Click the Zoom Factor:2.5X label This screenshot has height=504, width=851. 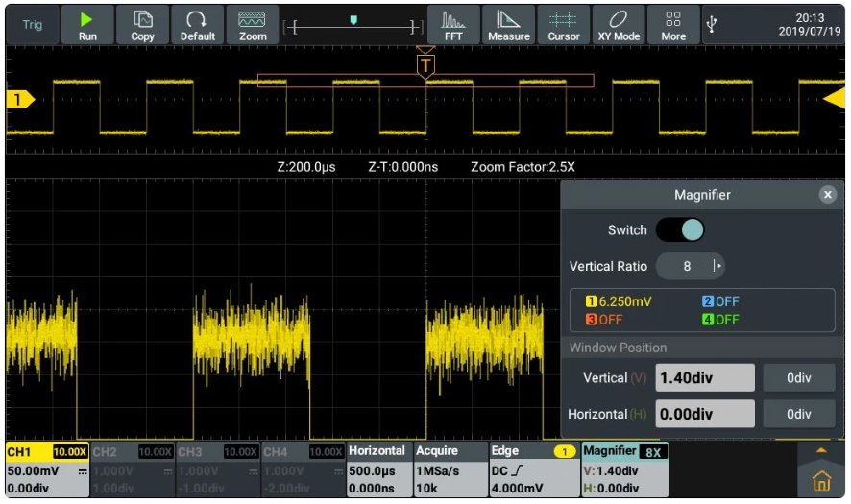[x=523, y=167]
